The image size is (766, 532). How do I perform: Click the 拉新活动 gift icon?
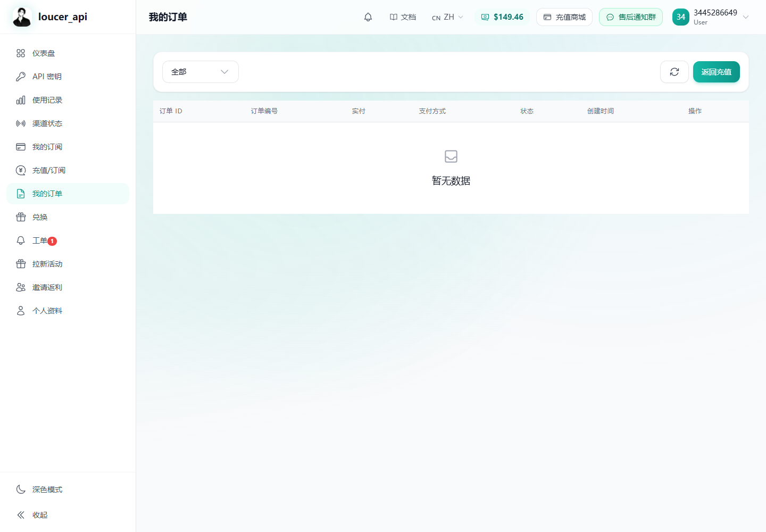21,264
